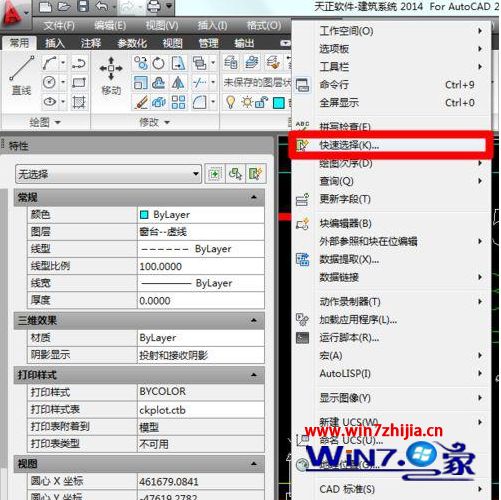This screenshot has width=501, height=500.
Task: Open the 编辑(E) menu
Action: point(110,25)
